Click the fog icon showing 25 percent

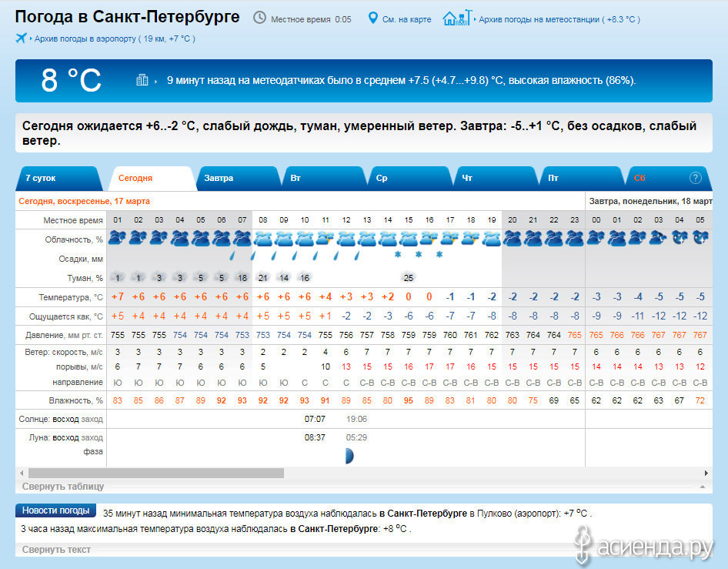click(408, 277)
